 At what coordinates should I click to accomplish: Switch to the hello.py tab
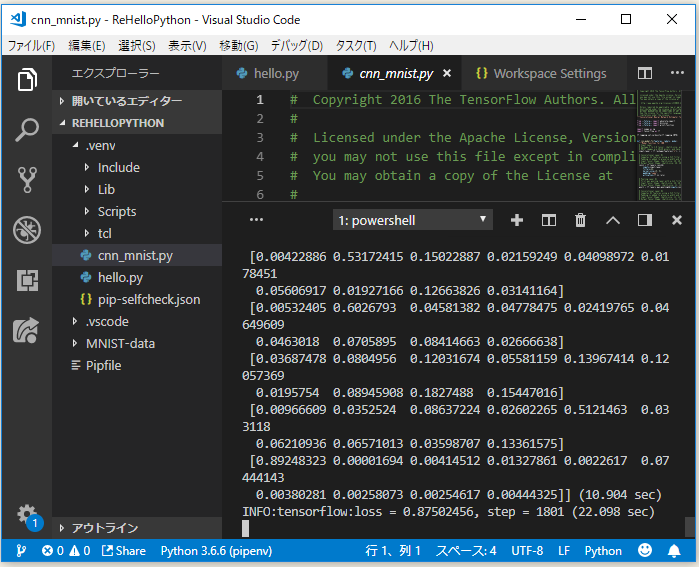(x=275, y=73)
